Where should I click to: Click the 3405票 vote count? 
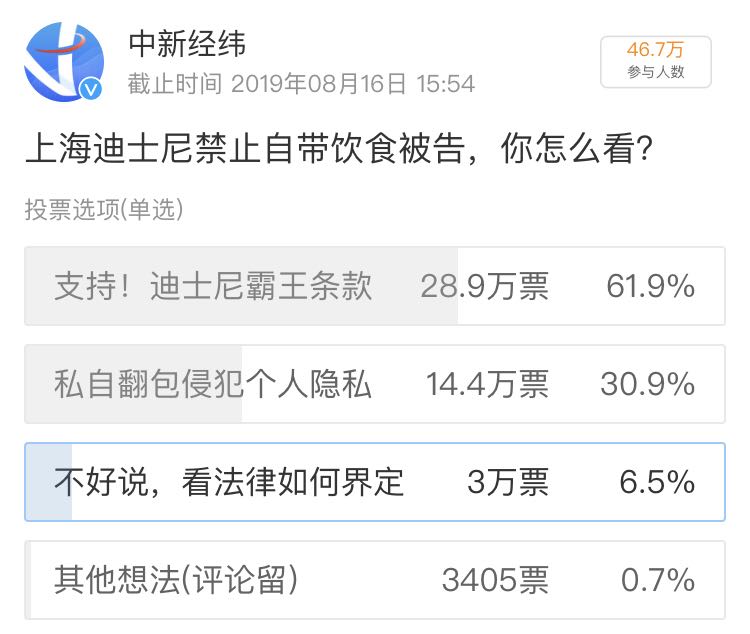(495, 579)
